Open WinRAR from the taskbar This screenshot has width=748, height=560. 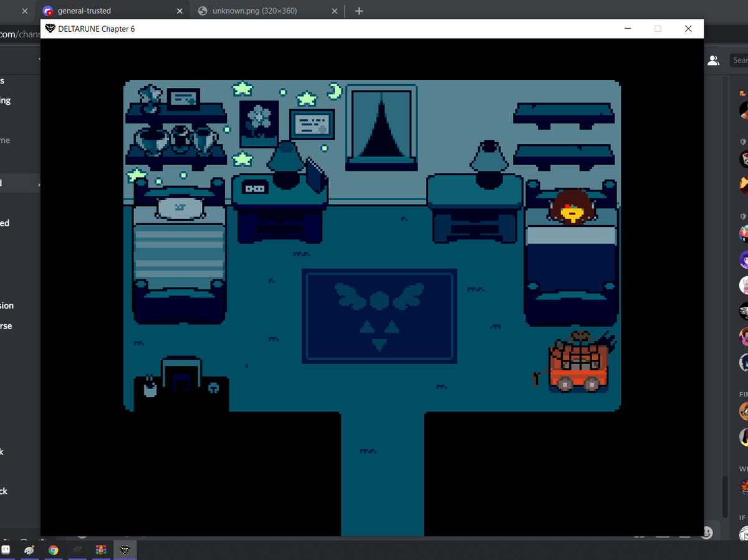[101, 549]
